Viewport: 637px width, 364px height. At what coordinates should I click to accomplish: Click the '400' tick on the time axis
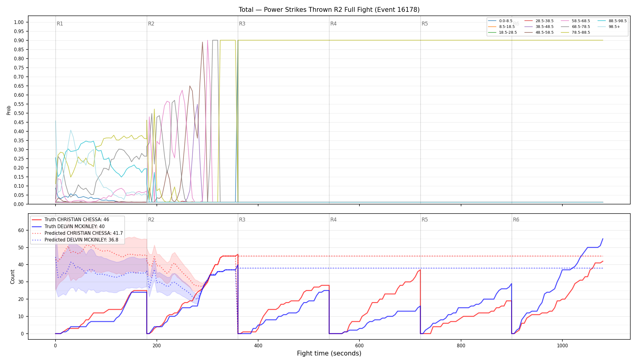pos(258,346)
